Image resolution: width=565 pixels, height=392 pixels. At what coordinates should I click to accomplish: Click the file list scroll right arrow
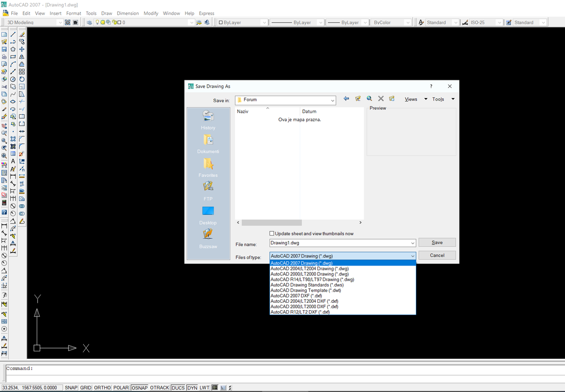360,222
